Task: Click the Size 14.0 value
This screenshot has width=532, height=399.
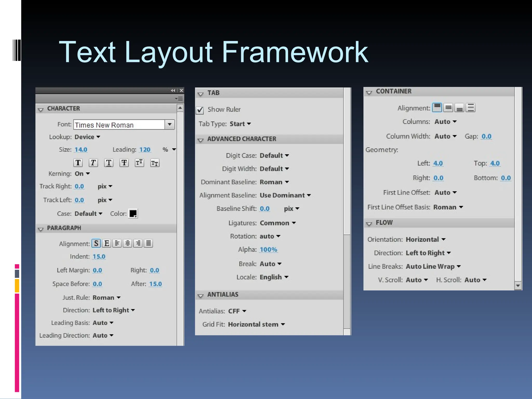Action: (81, 150)
